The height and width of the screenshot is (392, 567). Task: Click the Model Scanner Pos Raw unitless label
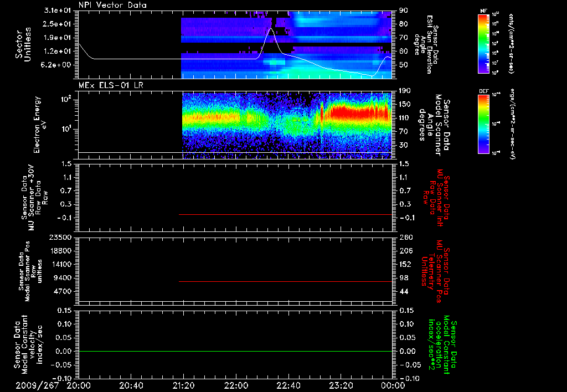tap(30, 271)
